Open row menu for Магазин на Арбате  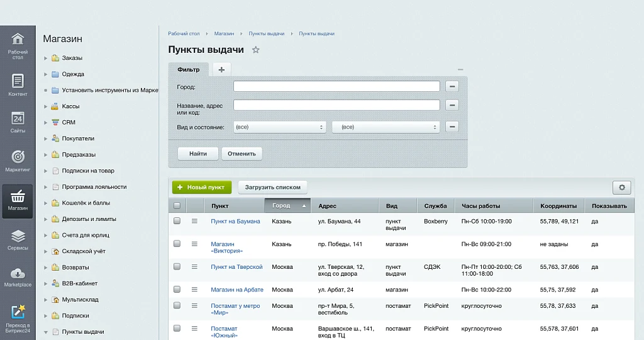[x=194, y=290]
